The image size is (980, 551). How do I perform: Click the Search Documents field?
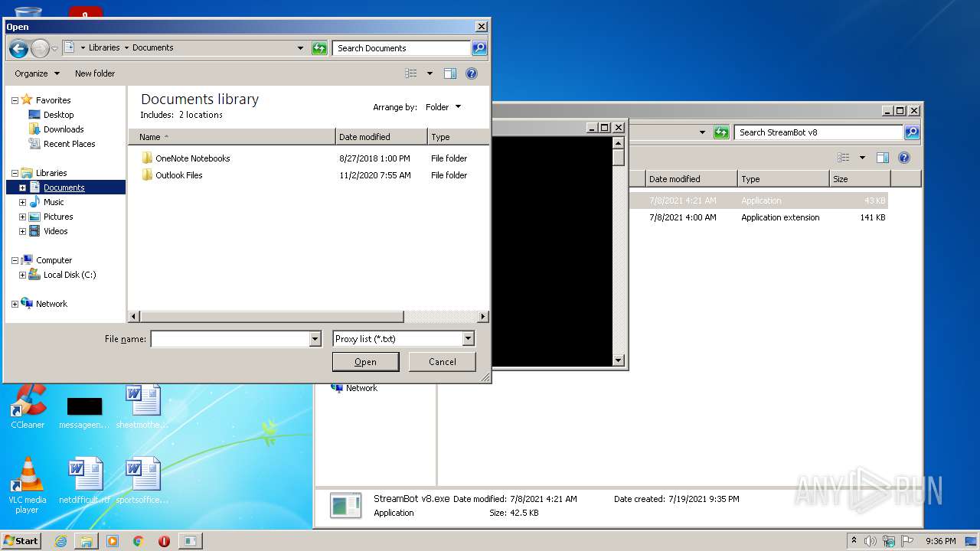(x=402, y=48)
